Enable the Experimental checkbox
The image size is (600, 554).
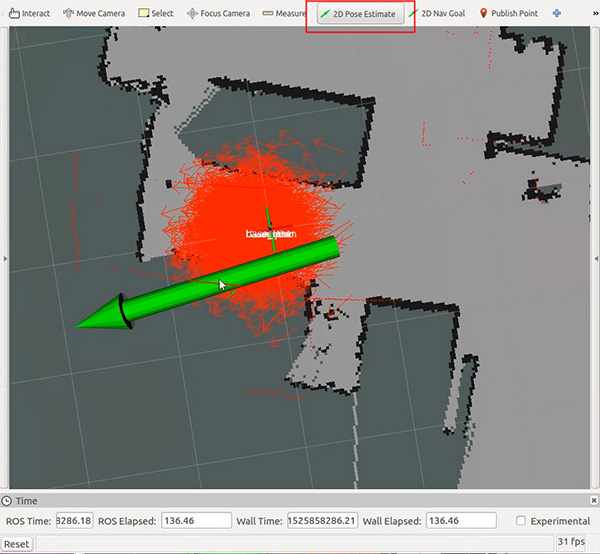click(x=521, y=521)
